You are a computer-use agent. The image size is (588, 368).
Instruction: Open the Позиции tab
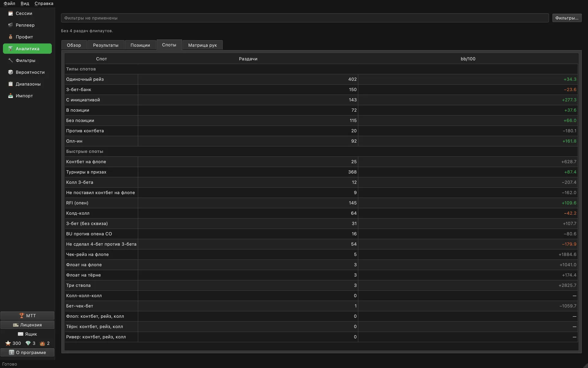(140, 45)
